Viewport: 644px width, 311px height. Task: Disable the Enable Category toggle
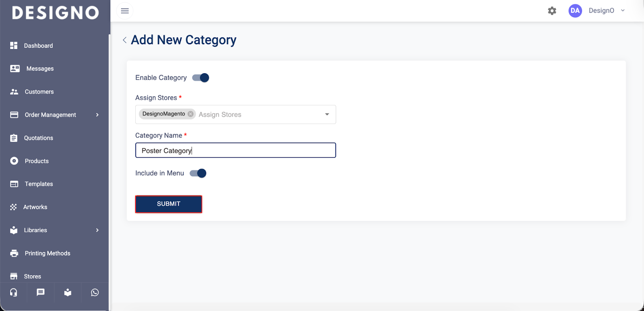tap(201, 78)
